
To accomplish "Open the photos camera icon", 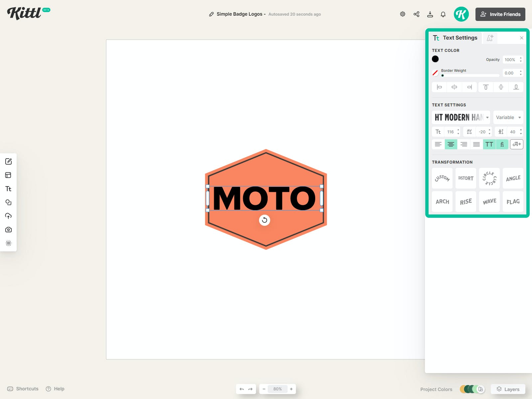I will [9, 230].
